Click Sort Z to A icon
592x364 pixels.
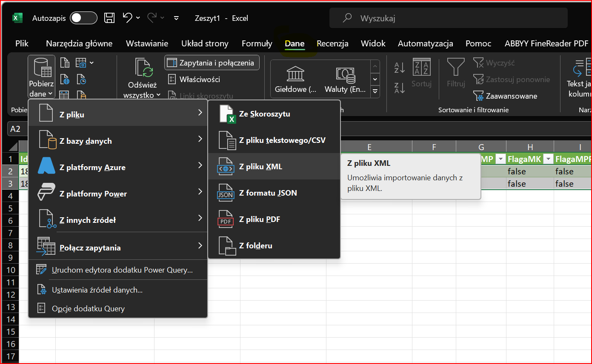point(399,88)
